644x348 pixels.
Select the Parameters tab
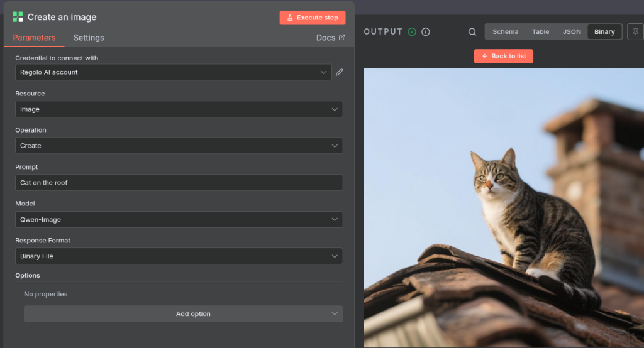pos(34,38)
